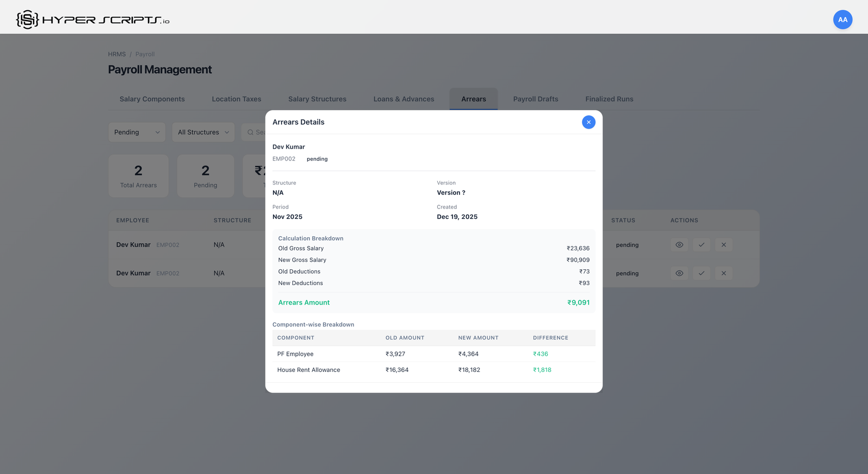
Task: Switch to Salary Components tab
Action: 152,99
